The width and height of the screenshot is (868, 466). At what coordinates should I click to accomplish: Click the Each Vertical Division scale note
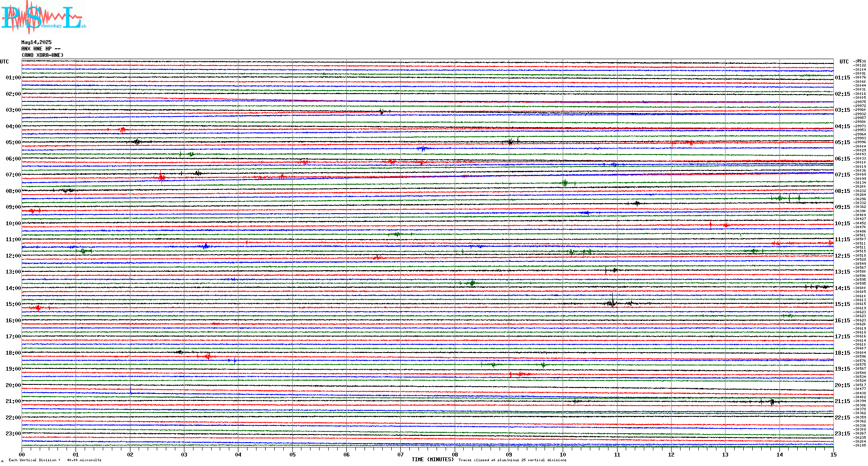(x=55, y=460)
